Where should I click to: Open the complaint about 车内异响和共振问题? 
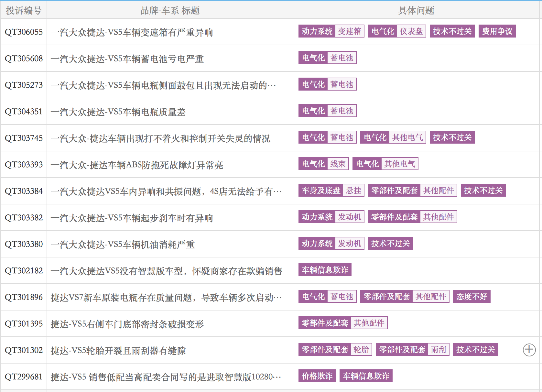[166, 191]
